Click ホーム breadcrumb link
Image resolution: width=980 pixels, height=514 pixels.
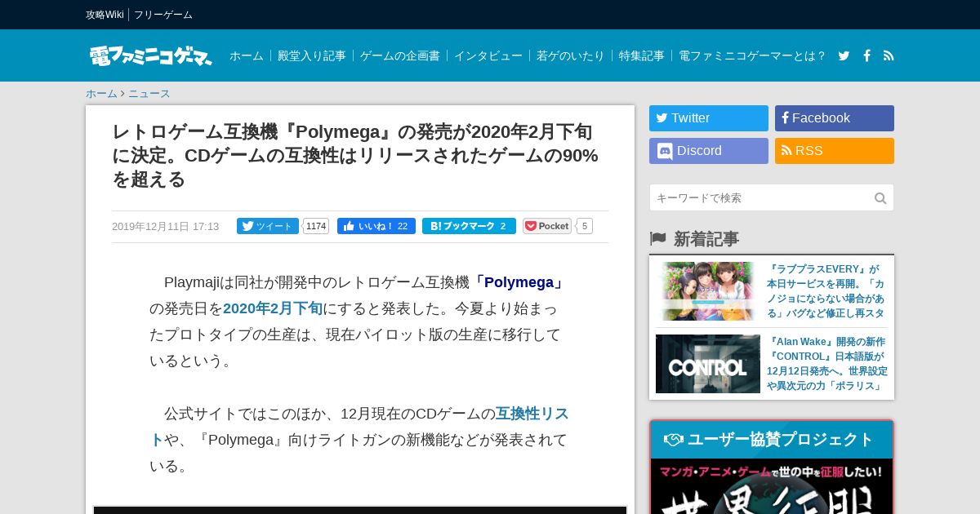pos(101,94)
